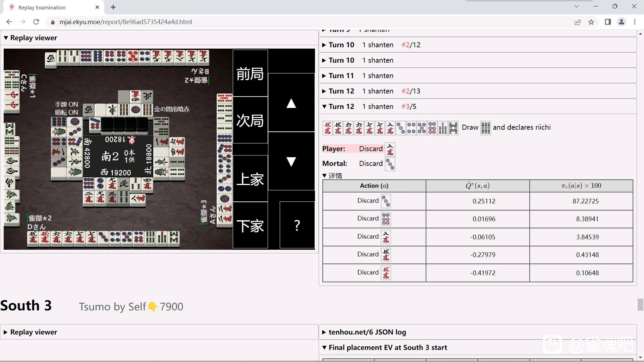Viewport: 644px width, 362px height.
Task: Collapse the 详情 details section
Action: 332,175
